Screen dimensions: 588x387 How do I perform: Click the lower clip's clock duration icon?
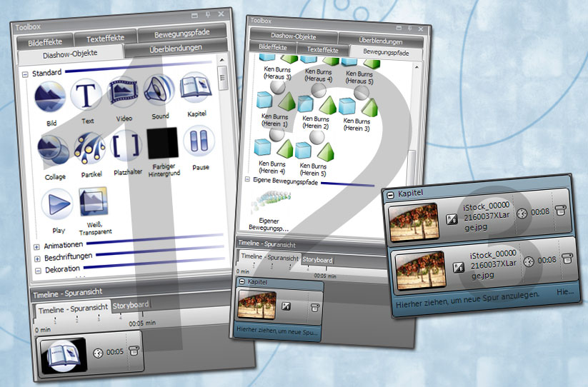tap(529, 261)
